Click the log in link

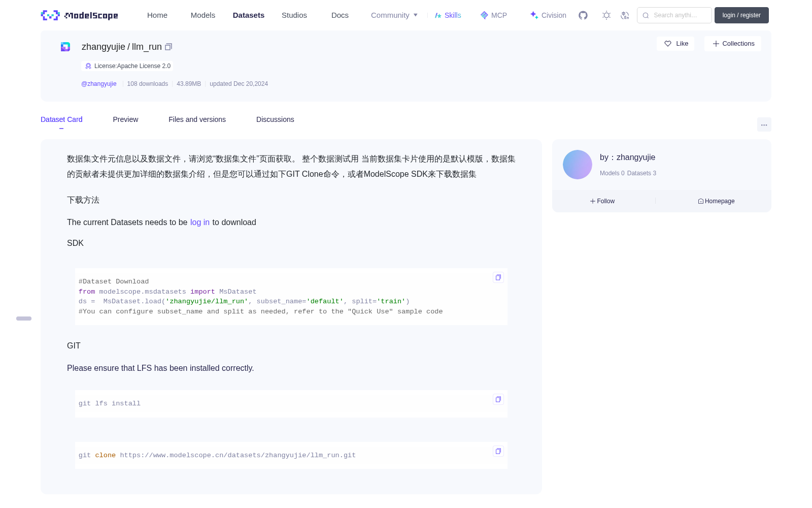click(200, 223)
